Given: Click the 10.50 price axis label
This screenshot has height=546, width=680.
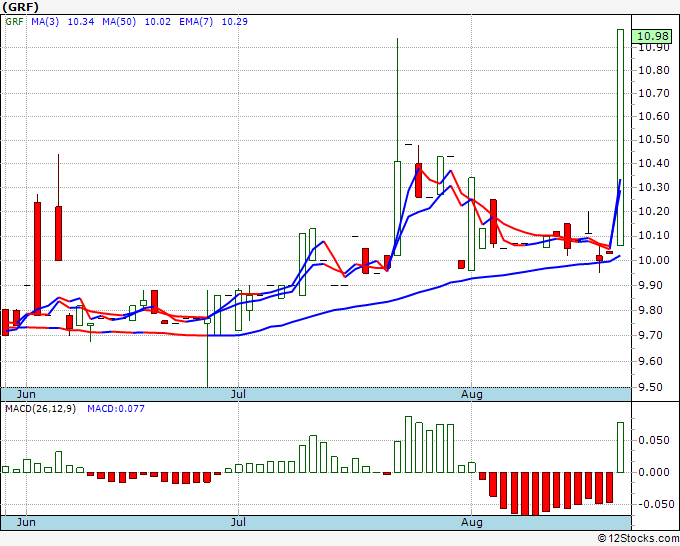Looking at the screenshot, I should tap(654, 140).
